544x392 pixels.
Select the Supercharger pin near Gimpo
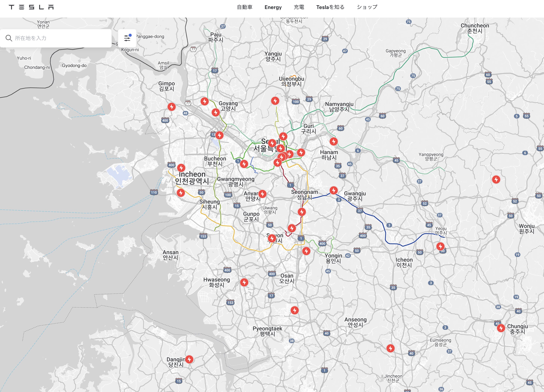point(171,107)
